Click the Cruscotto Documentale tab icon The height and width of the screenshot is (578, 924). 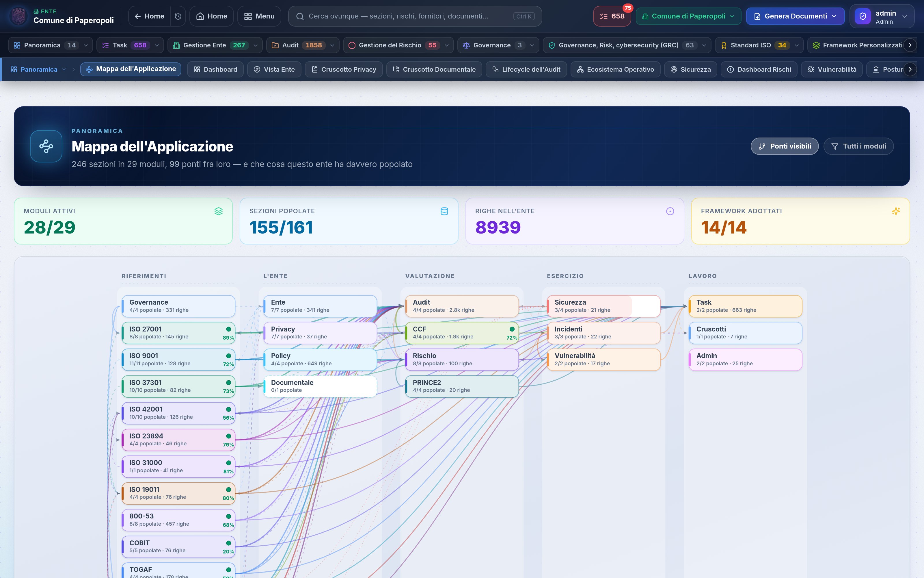[396, 69]
